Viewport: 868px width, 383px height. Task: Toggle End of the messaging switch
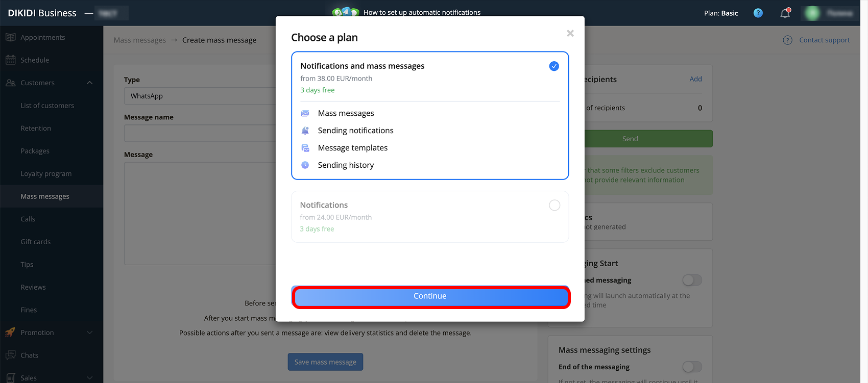[x=692, y=367]
